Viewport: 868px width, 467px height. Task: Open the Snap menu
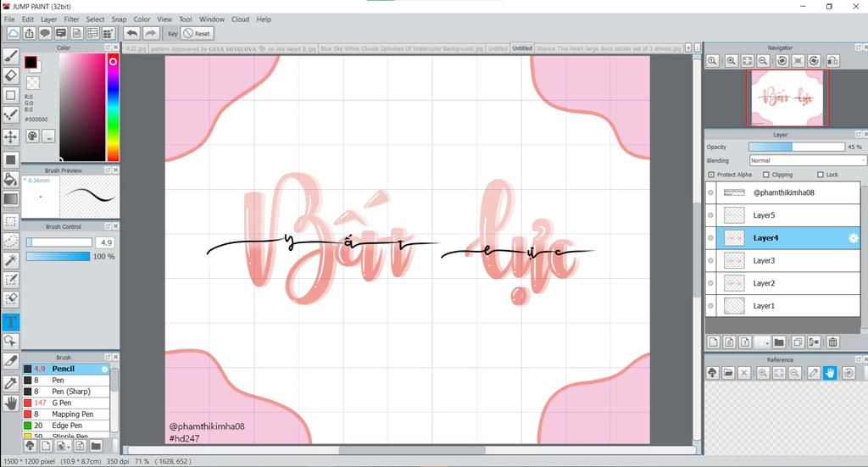point(119,19)
